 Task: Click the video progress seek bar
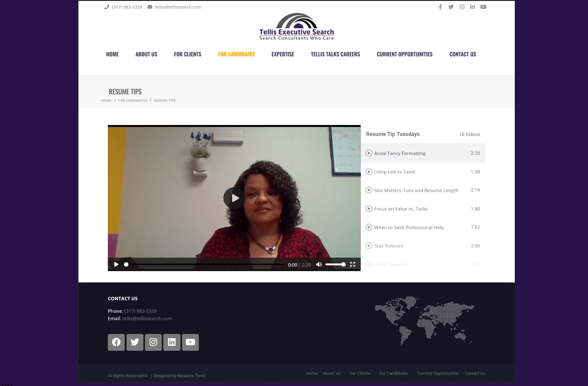[x=205, y=264]
